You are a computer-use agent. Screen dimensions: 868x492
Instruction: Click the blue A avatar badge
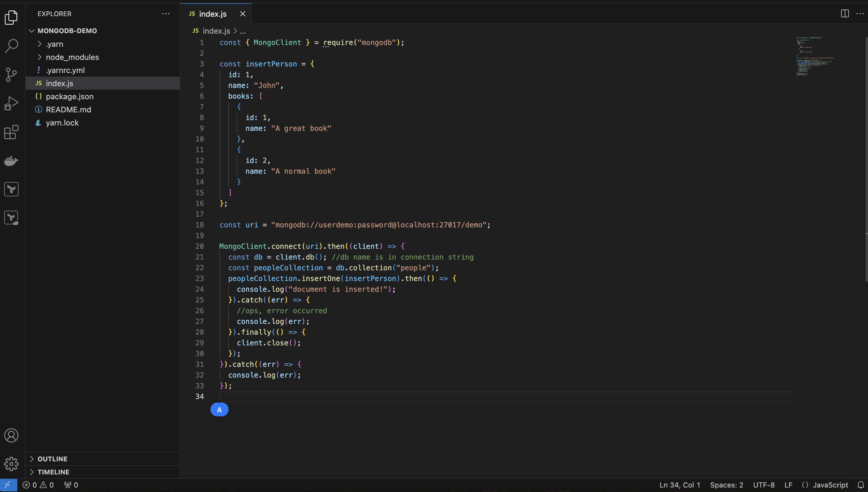tap(219, 409)
